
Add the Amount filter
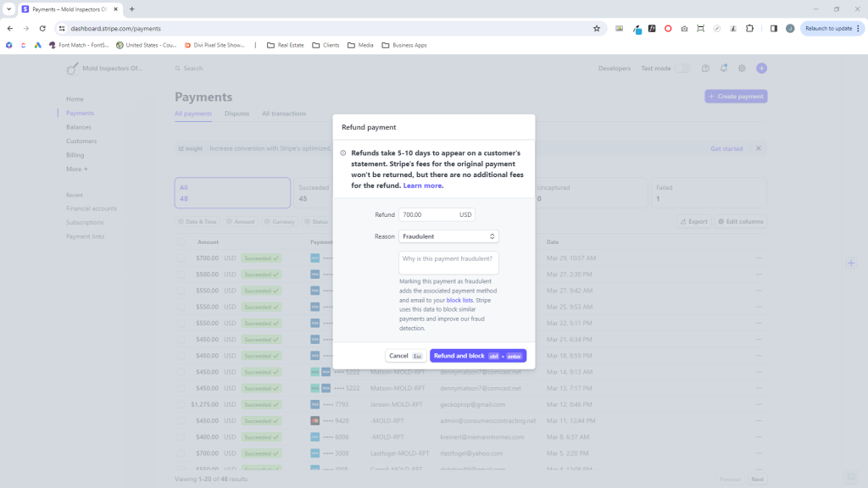tap(240, 221)
